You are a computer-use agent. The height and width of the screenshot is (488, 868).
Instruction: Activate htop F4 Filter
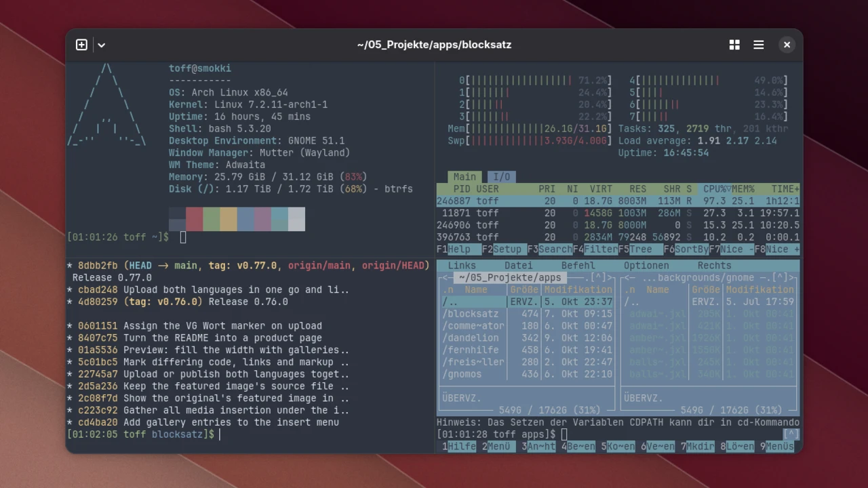595,249
